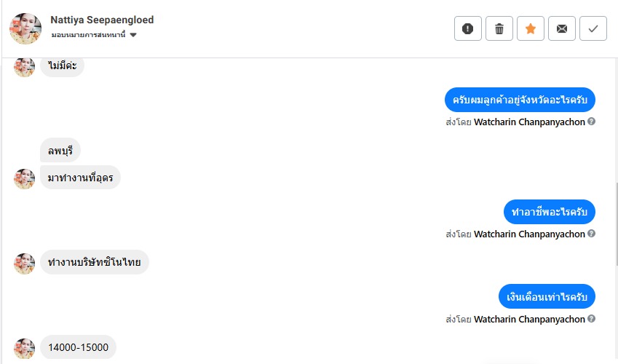The width and height of the screenshot is (618, 364).
Task: Click the chat vertical scrollbar
Action: [x=615, y=218]
